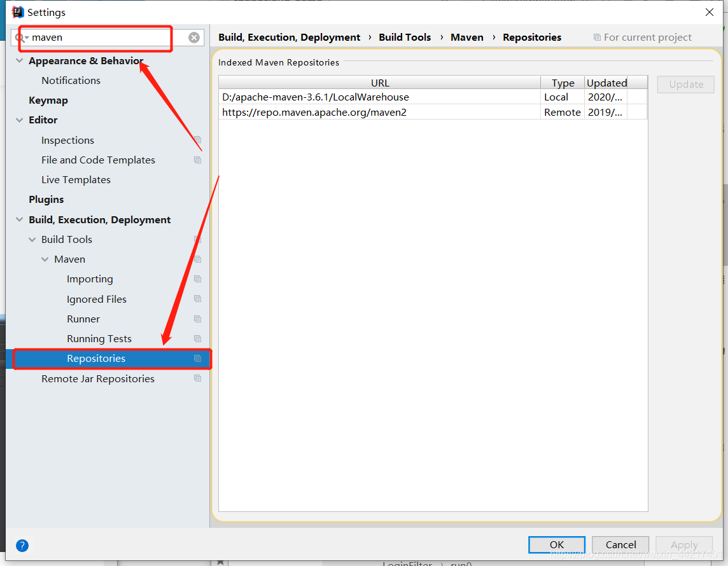Click the Remote type cell

[563, 113]
